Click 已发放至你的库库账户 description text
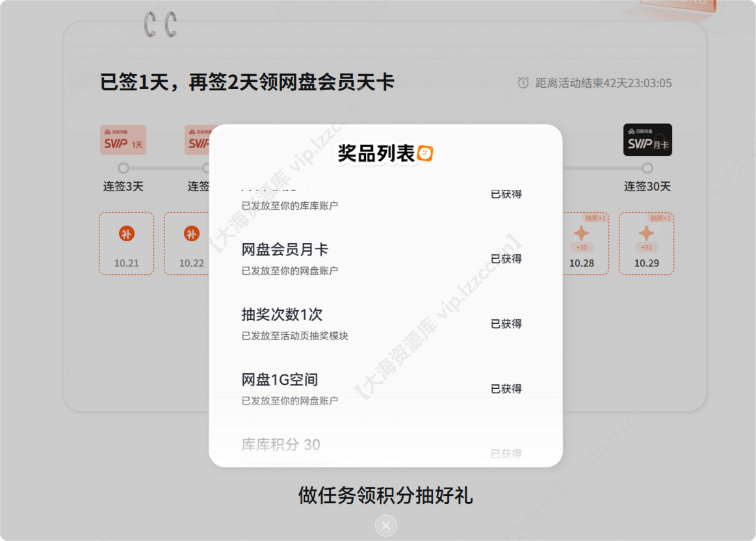Viewport: 756px width, 541px height. [289, 206]
